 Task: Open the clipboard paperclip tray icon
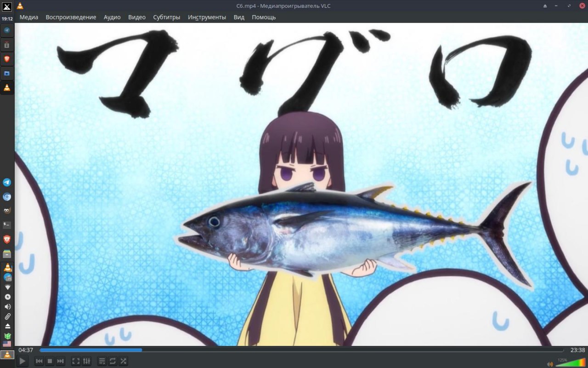(7, 316)
